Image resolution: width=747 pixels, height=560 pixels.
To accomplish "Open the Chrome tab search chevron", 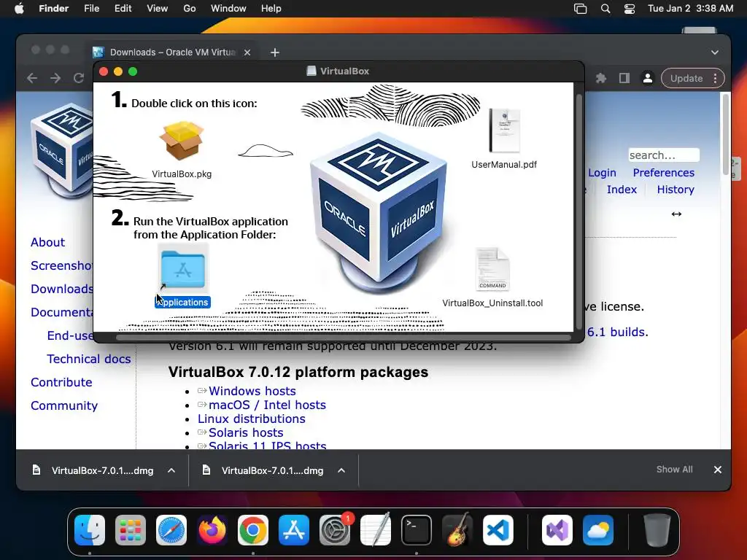I will 715,52.
